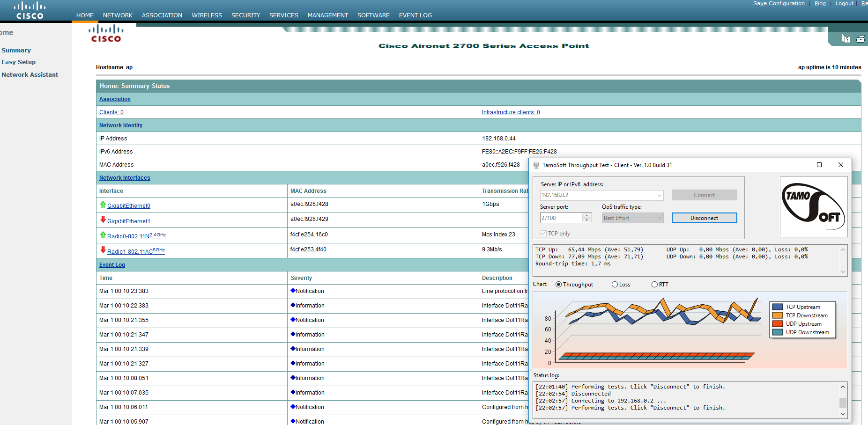Click MAC address cell f4cf.e254.16c0
The height and width of the screenshot is (425, 868).
(x=309, y=234)
